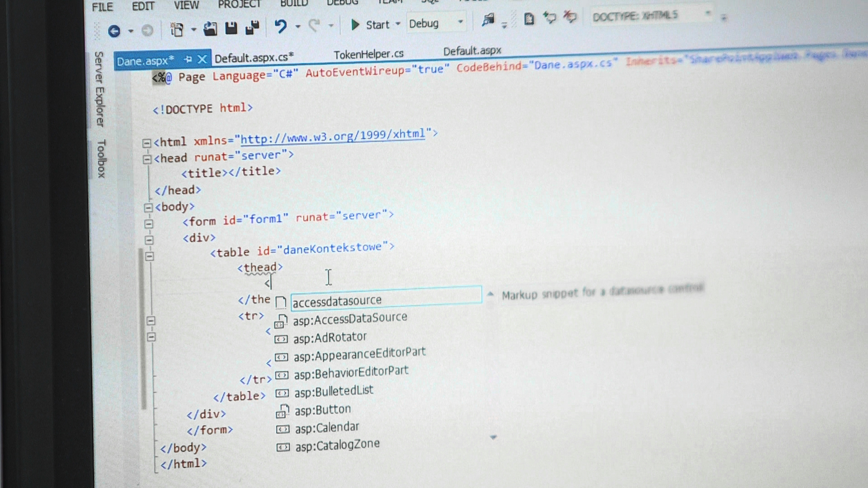The height and width of the screenshot is (488, 868).
Task: Open the DOCTYPE XHTML5 dropdown
Action: [708, 14]
